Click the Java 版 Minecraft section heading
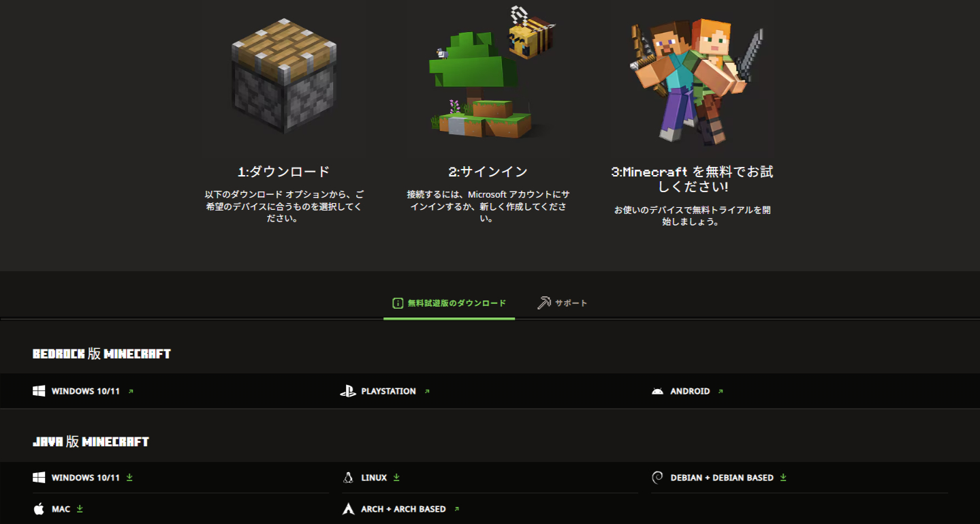The image size is (980, 524). [91, 442]
